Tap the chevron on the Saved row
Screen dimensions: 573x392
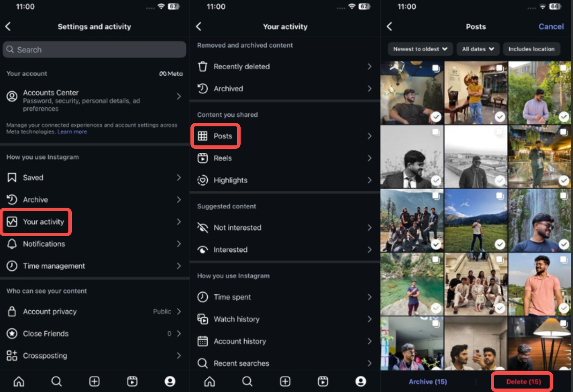[179, 178]
